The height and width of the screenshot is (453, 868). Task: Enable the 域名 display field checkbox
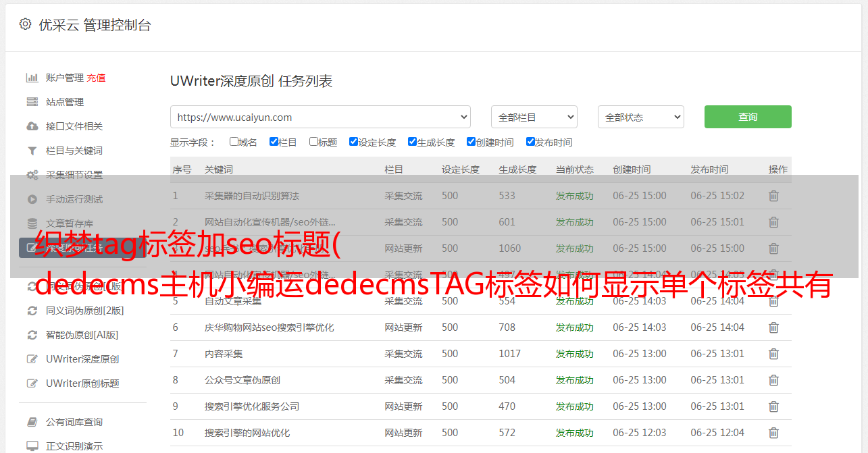234,142
